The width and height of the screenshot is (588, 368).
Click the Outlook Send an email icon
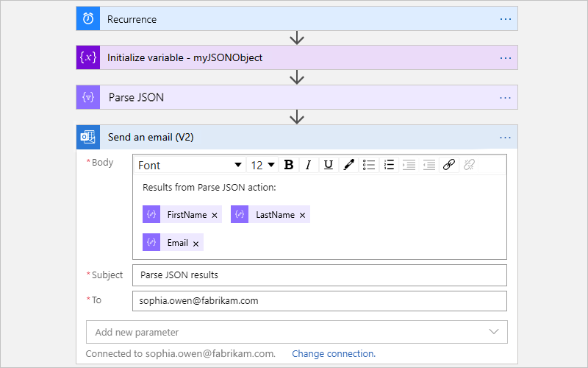click(x=88, y=137)
